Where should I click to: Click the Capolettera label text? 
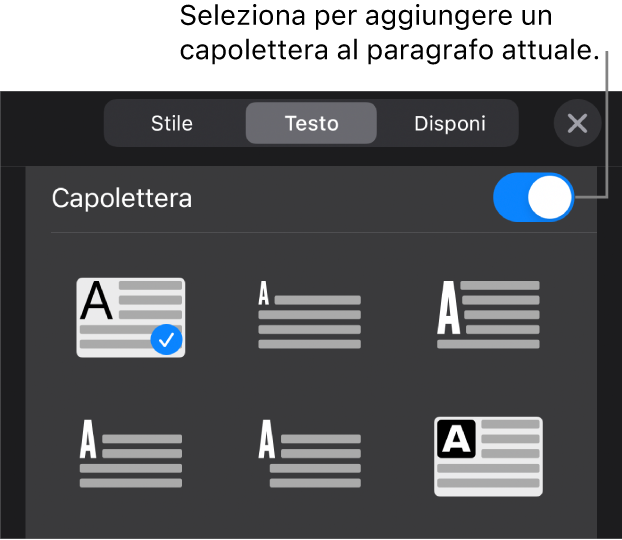(x=122, y=198)
